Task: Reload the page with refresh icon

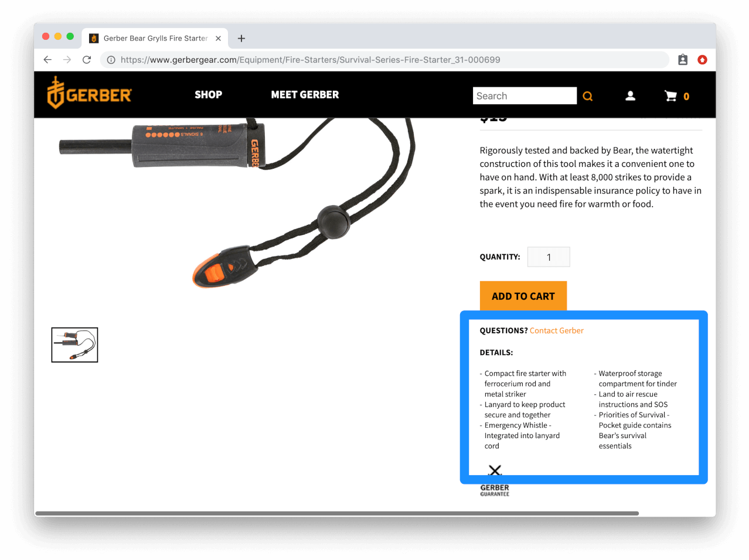Action: pos(87,60)
